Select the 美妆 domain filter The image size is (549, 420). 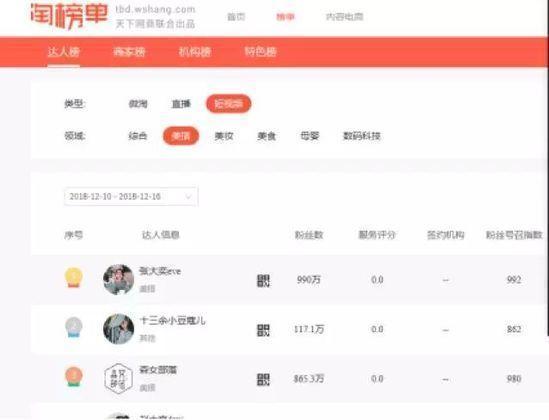pyautogui.click(x=224, y=136)
